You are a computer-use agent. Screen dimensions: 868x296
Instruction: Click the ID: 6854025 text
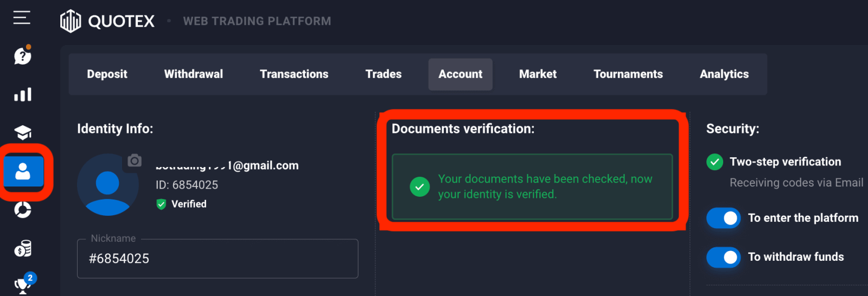(187, 185)
